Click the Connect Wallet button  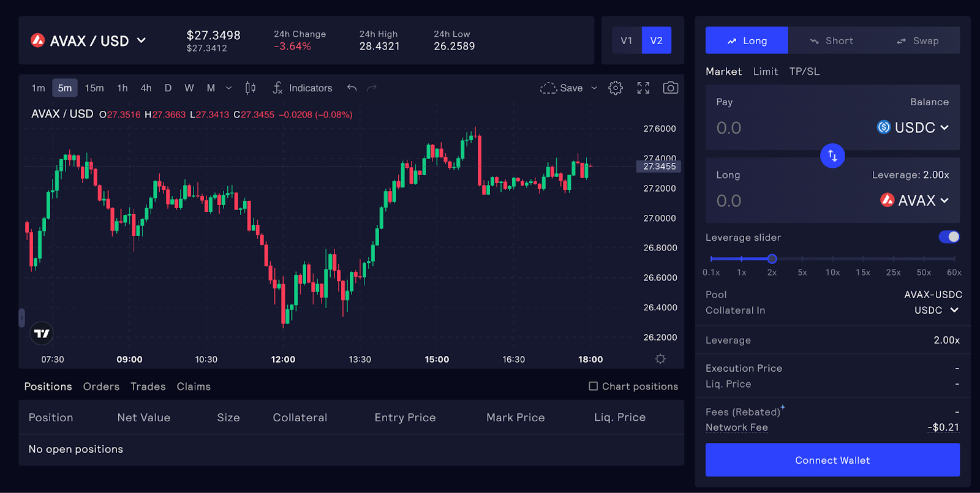[x=832, y=460]
